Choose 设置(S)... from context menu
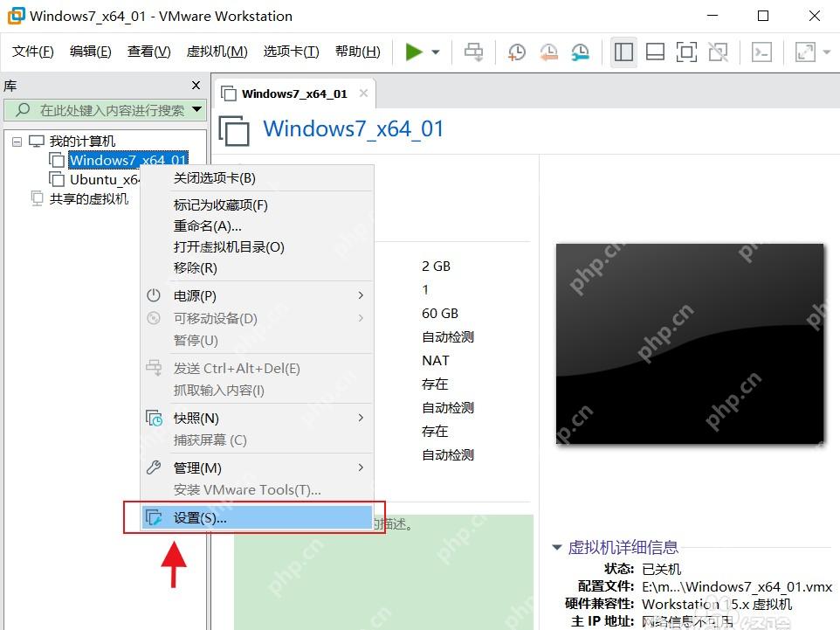This screenshot has width=840, height=630. point(257,517)
